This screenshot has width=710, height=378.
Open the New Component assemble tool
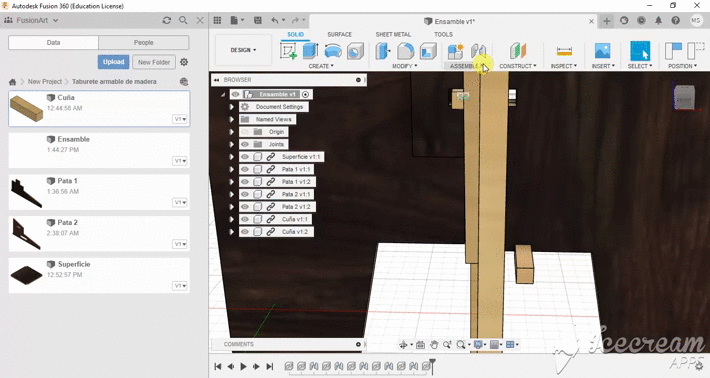455,51
